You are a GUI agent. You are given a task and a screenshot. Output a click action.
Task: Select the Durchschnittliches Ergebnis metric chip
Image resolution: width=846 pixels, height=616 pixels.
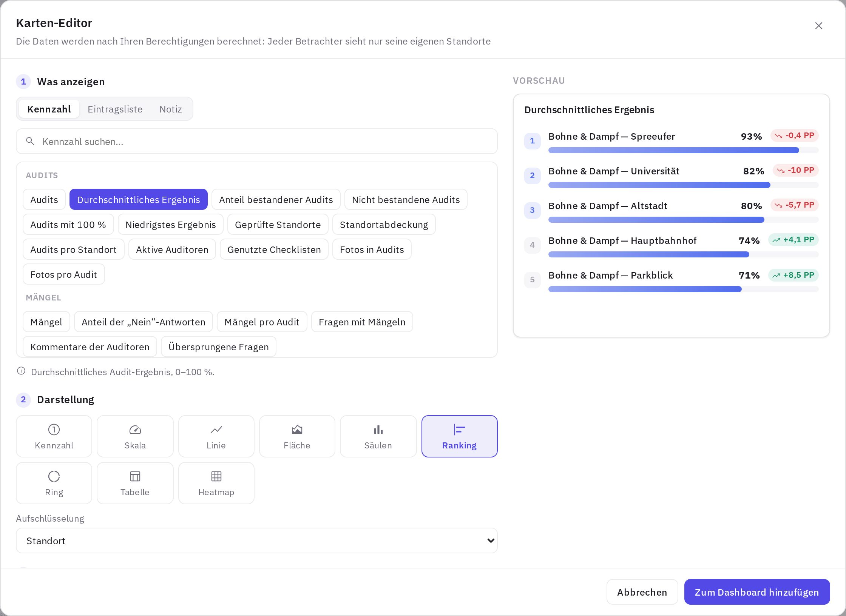[x=139, y=199]
